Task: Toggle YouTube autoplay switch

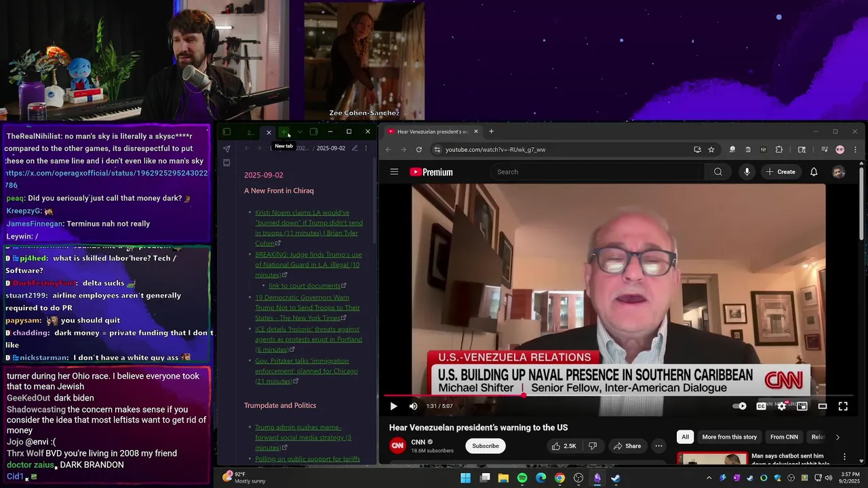Action: [740, 406]
